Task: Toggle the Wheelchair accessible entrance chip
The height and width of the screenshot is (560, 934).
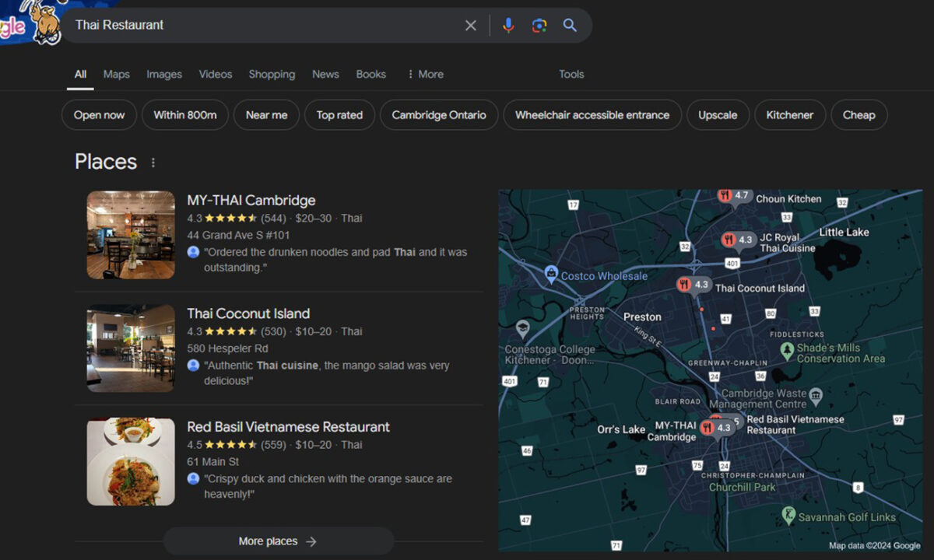Action: coord(592,115)
